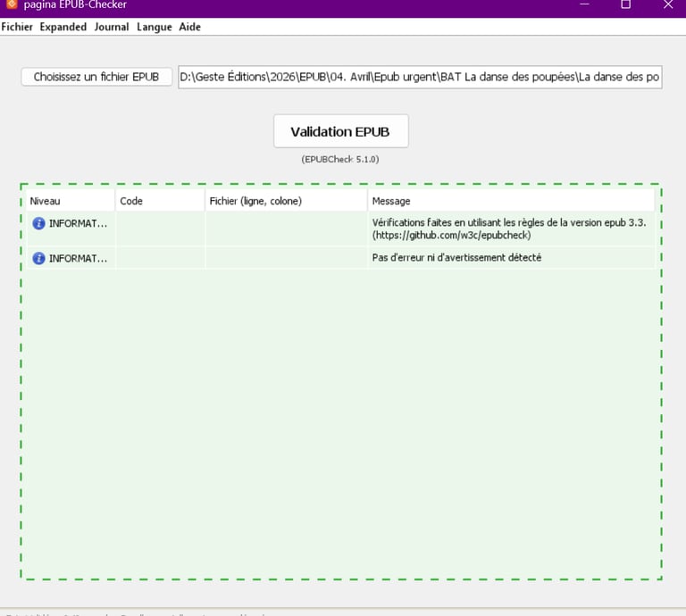Maximize the EPUB-Checker window

(x=625, y=4)
